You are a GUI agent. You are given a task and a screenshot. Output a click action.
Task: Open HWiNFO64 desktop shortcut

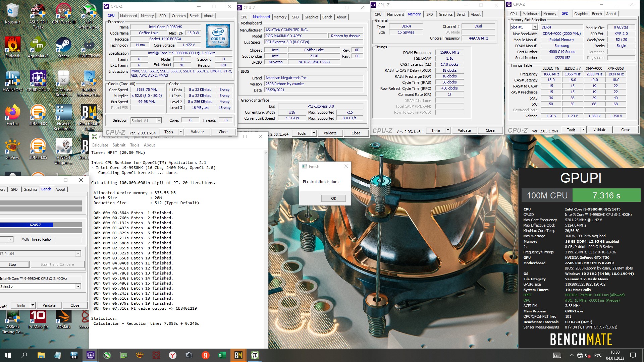click(x=13, y=81)
